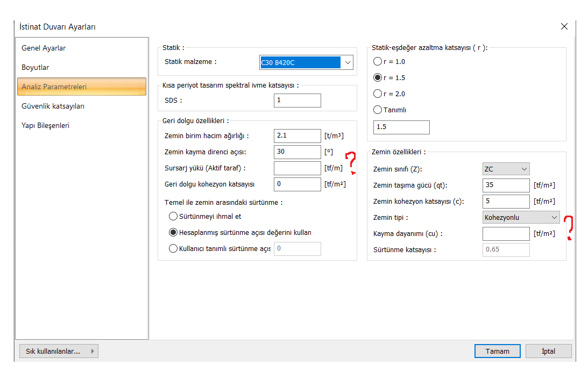The image size is (588, 372).
Task: Click the Zemin taşıma gücü field
Action: (x=506, y=185)
